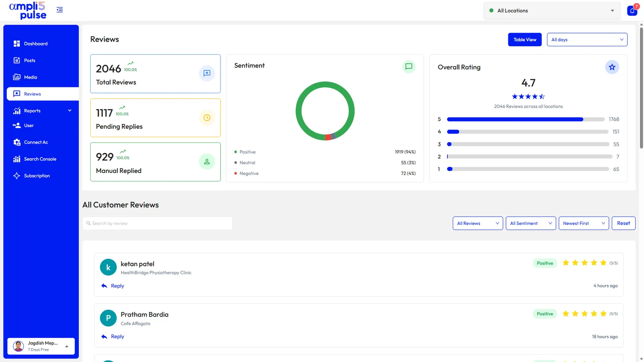Click the Negative sentiment legend row
This screenshot has width=644, height=362.
point(325,173)
